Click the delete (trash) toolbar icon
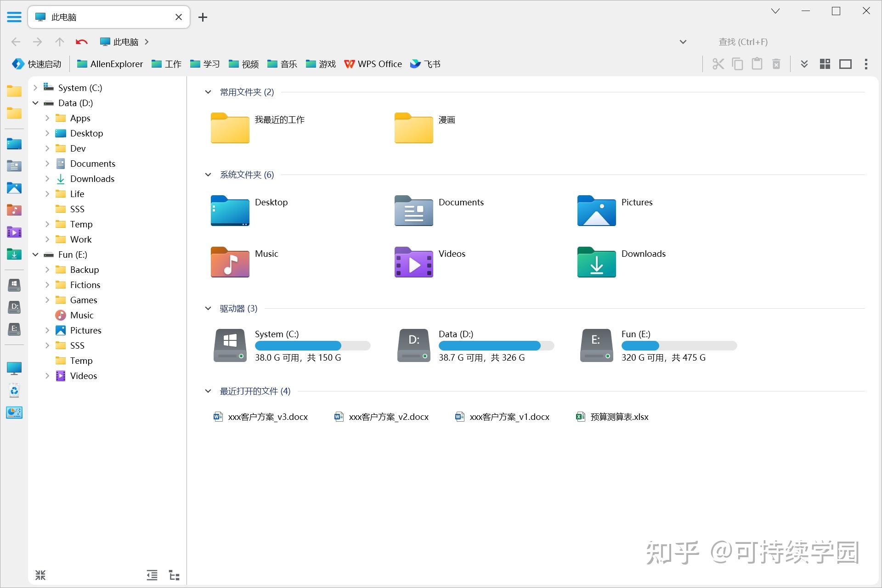882x588 pixels. coord(776,64)
